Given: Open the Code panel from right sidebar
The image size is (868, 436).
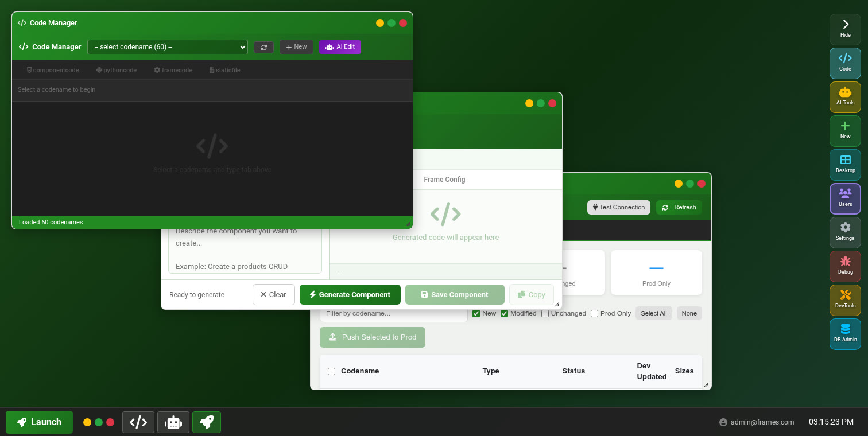Looking at the screenshot, I should (x=844, y=63).
